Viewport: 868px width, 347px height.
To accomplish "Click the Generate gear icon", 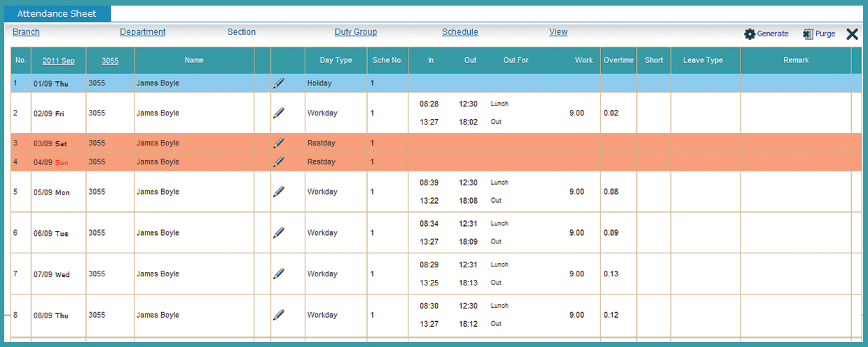I will (x=750, y=34).
